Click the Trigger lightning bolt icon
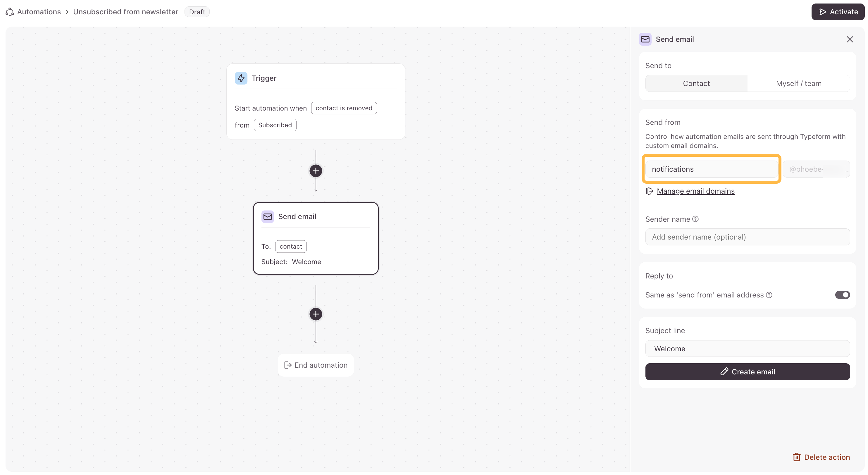 click(241, 78)
